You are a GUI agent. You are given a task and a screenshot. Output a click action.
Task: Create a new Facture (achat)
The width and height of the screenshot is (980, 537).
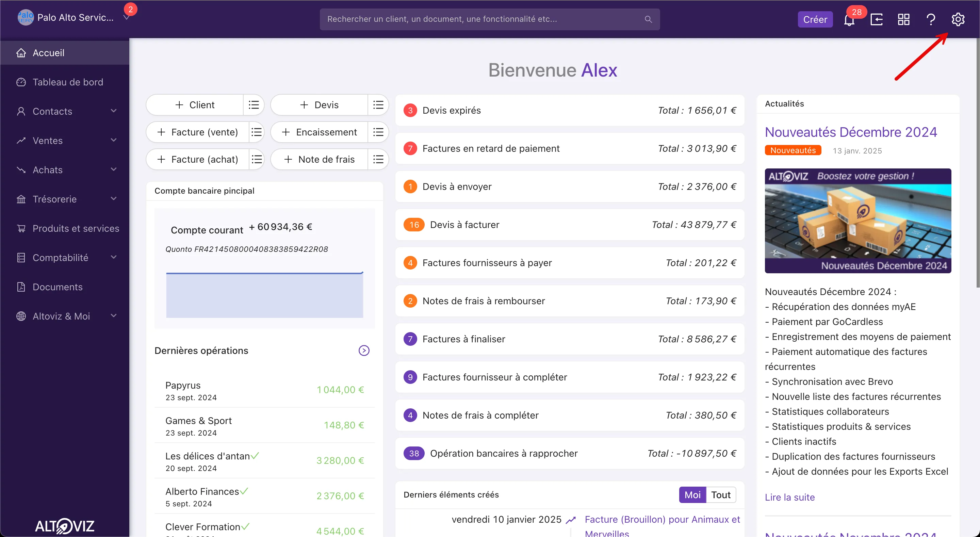tap(197, 159)
